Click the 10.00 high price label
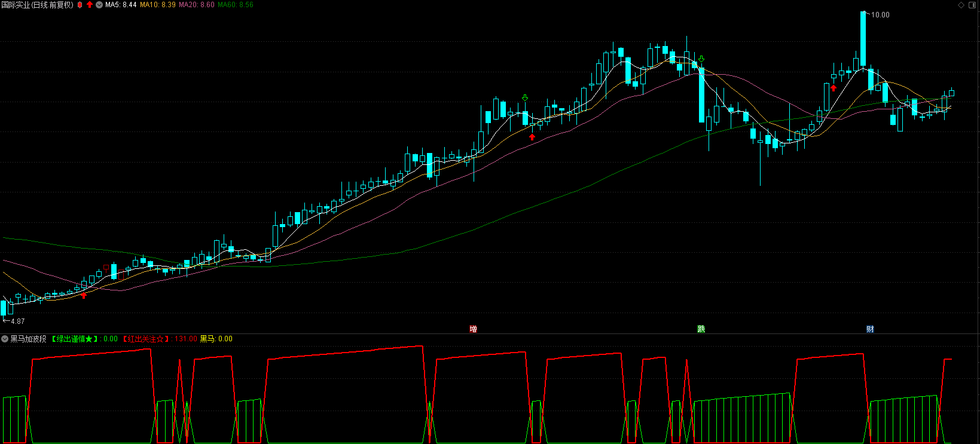980x444 pixels. pos(880,15)
